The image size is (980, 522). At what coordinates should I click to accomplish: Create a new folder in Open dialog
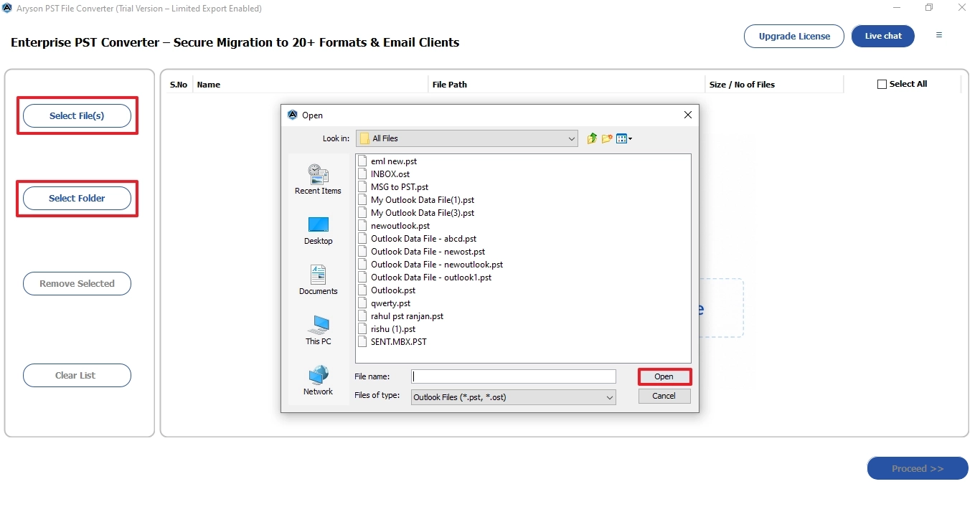coord(607,138)
